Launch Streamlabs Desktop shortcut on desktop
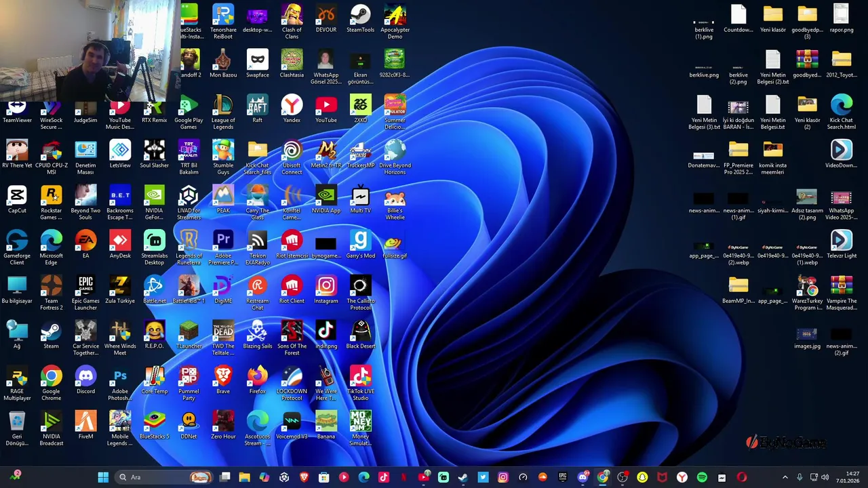The width and height of the screenshot is (868, 488). point(154,248)
